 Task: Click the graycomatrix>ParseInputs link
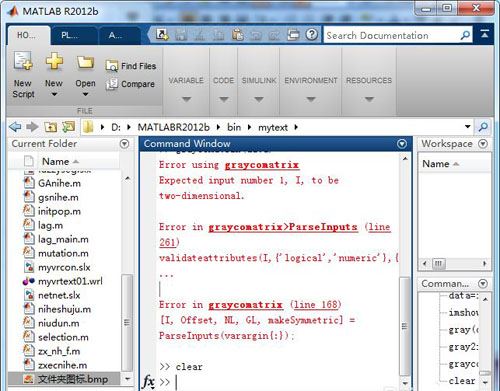click(283, 227)
